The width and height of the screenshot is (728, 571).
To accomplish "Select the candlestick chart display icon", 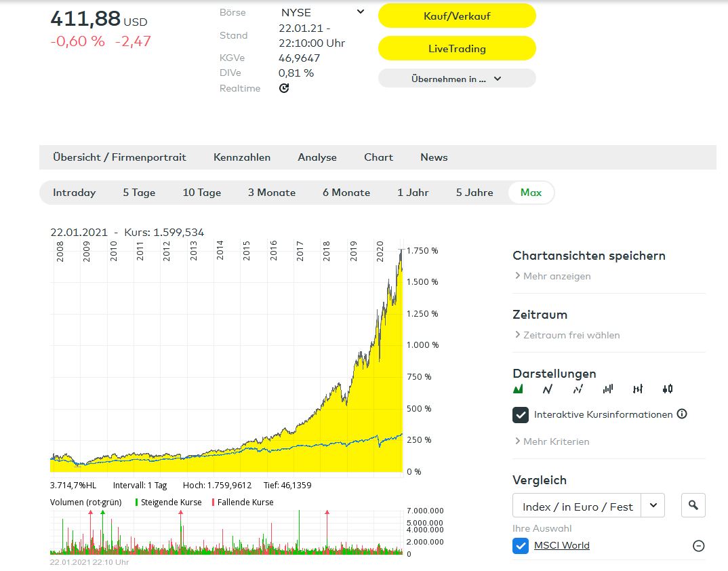I will pyautogui.click(x=668, y=389).
